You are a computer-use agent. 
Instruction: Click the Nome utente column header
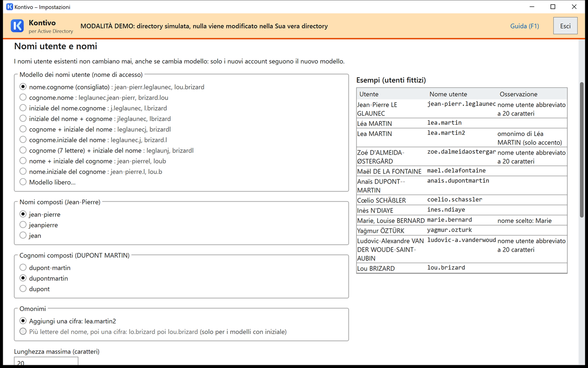pos(462,94)
